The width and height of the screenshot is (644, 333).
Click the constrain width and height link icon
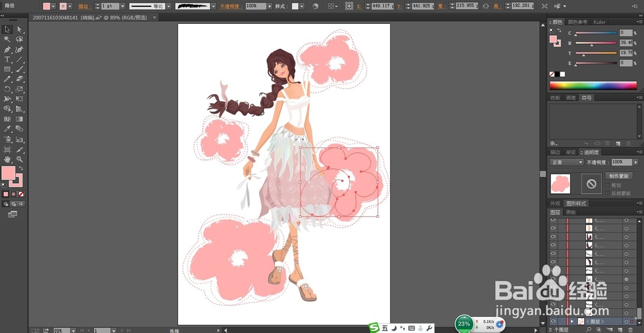point(486,6)
